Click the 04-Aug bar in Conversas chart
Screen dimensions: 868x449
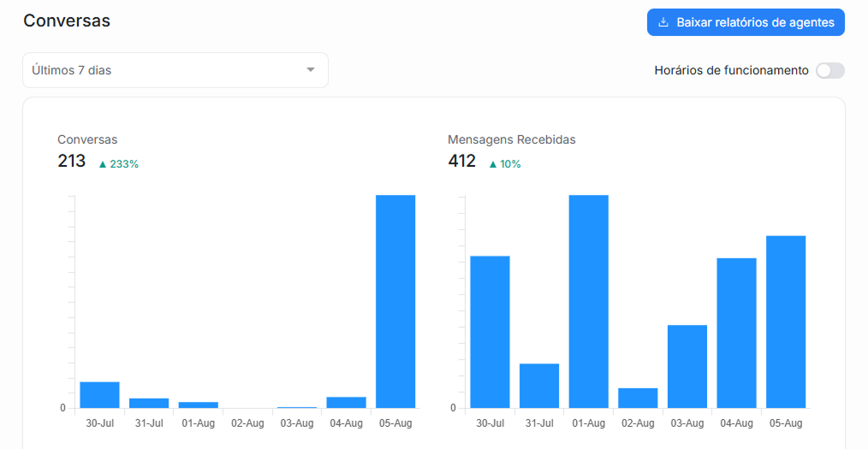pyautogui.click(x=346, y=403)
